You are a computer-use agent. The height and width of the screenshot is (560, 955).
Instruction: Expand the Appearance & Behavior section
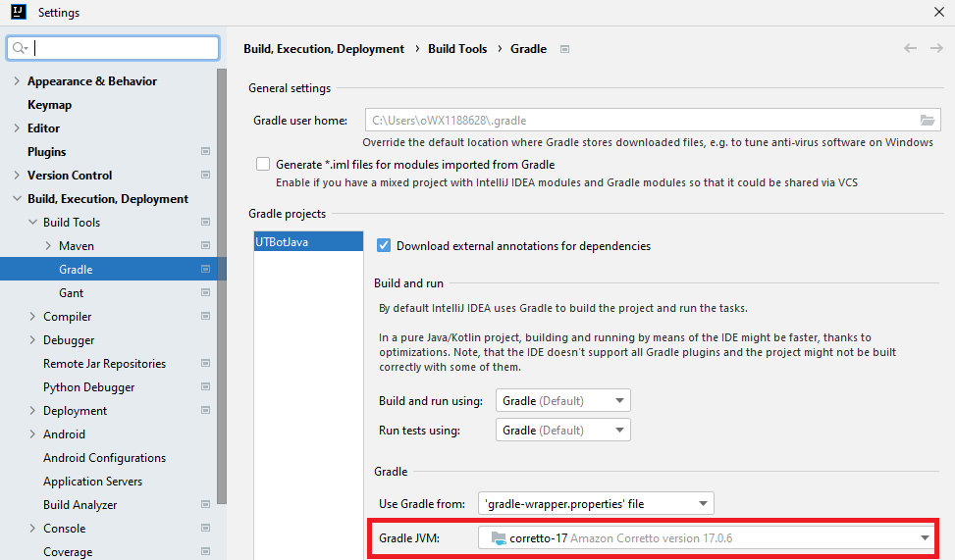pyautogui.click(x=17, y=81)
